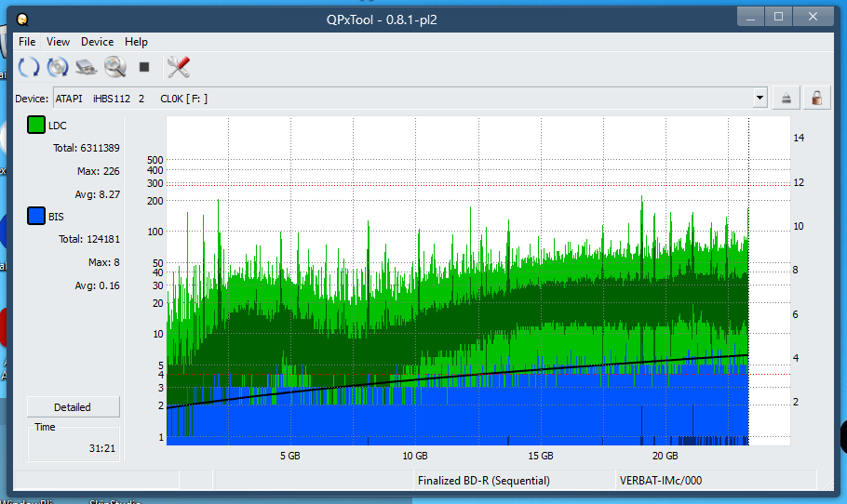
Task: Toggle the drive tray lock padlock icon
Action: pos(816,98)
